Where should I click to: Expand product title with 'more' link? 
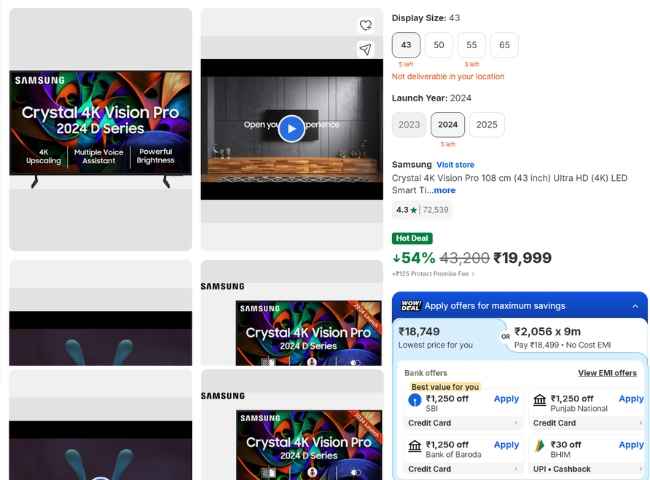click(442, 190)
